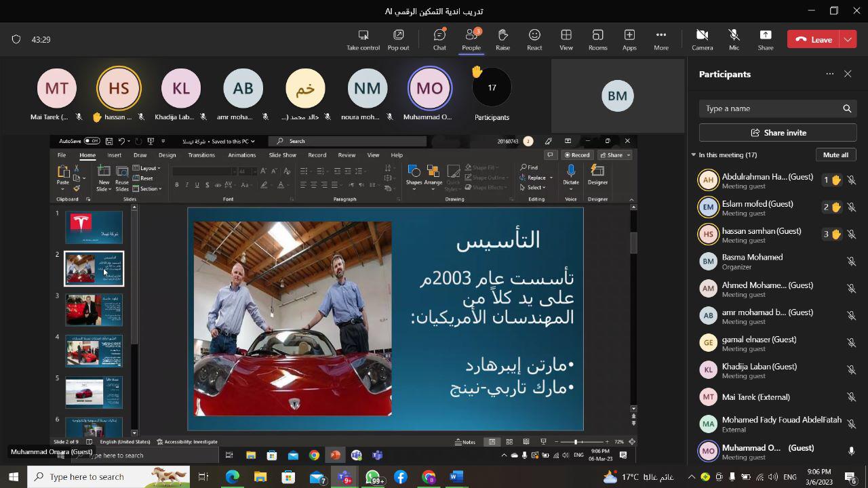Click the Share content icon
The width and height of the screenshot is (868, 488).
[765, 39]
